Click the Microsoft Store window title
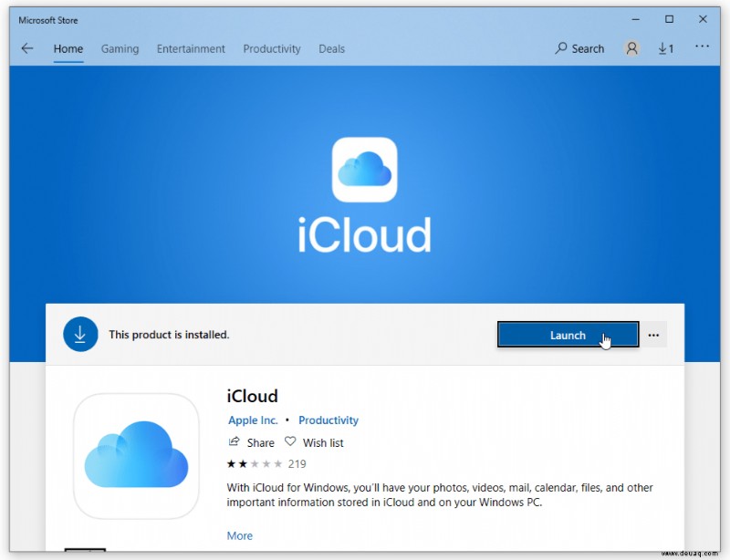The width and height of the screenshot is (730, 560). pos(48,20)
